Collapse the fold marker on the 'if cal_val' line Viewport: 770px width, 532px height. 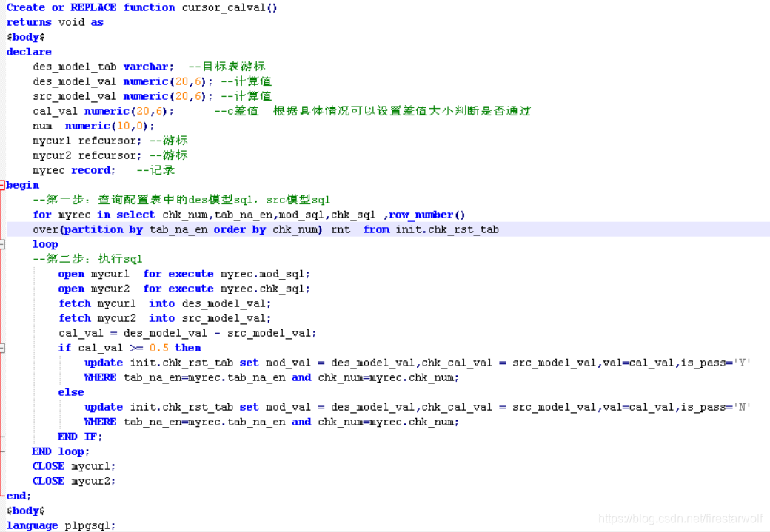tap(2, 348)
